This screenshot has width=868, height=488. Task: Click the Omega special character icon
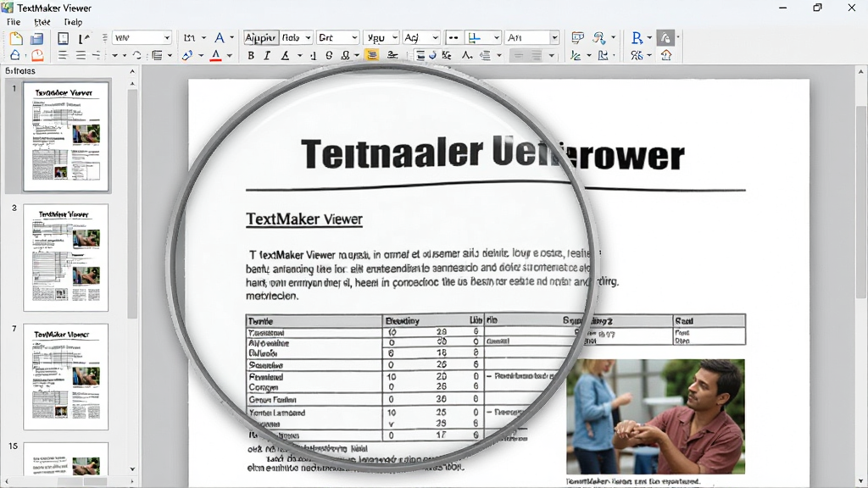[346, 55]
